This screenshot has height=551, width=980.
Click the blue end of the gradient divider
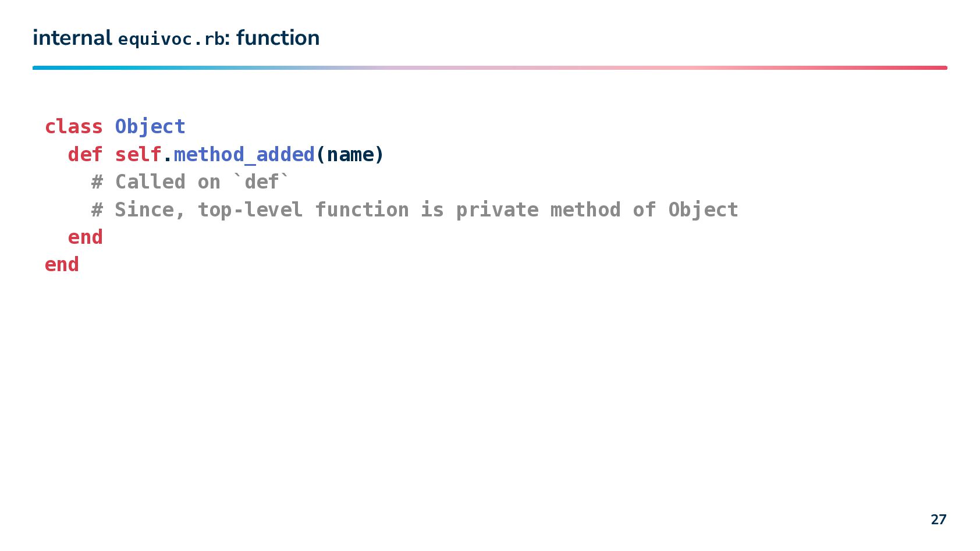[x=41, y=67]
